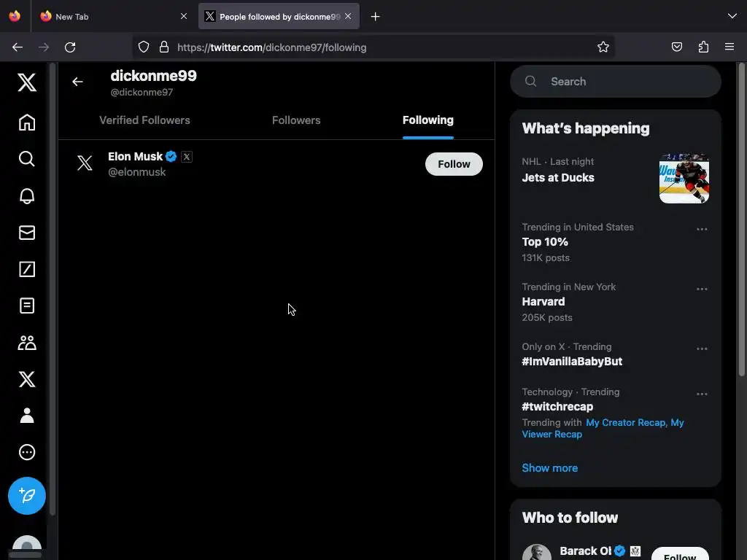Open More circle-dots menu icon

tap(27, 452)
